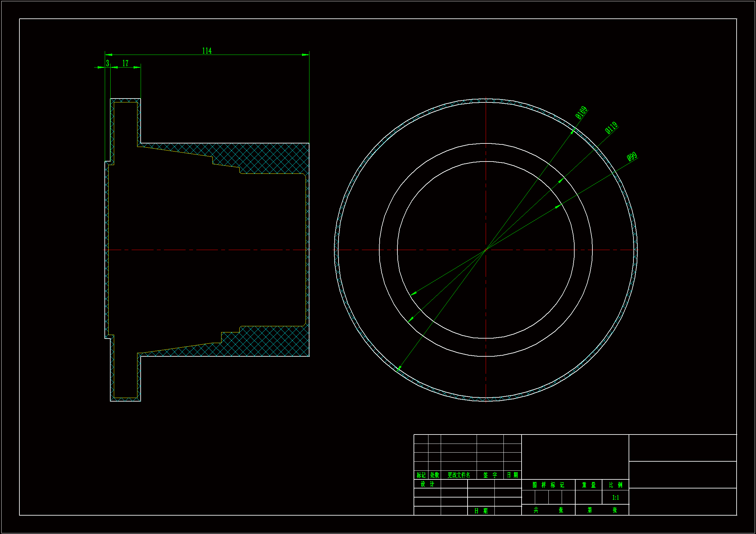Click the 共 张 total sheets cell
756x534 pixels.
[548, 510]
